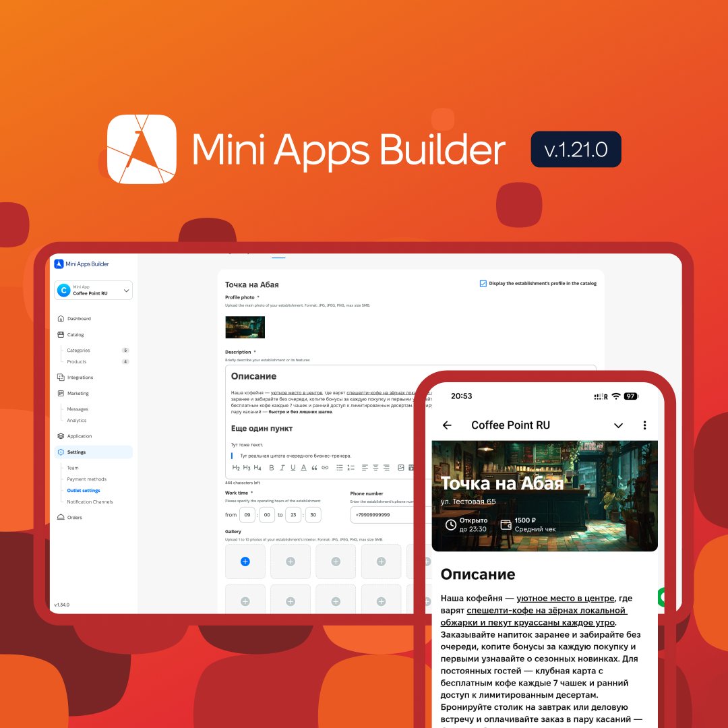
Task: Open Notification Channels settings
Action: [90, 502]
